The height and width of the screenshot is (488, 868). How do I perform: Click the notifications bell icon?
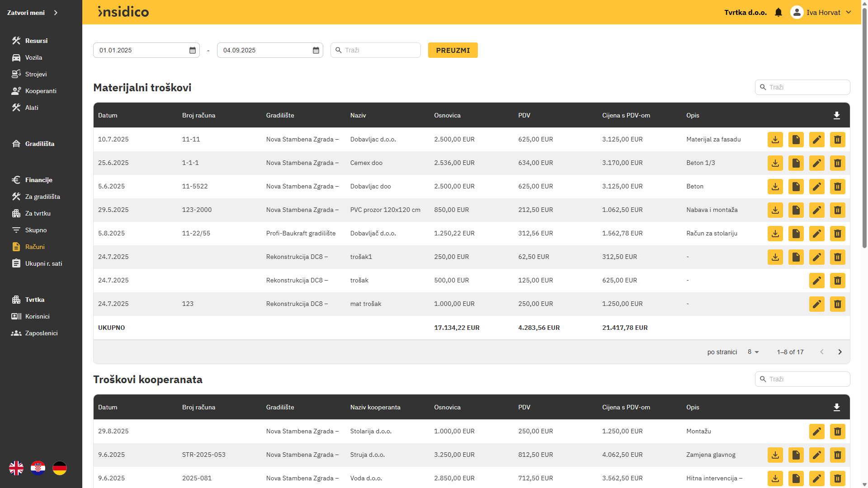pyautogui.click(x=778, y=13)
